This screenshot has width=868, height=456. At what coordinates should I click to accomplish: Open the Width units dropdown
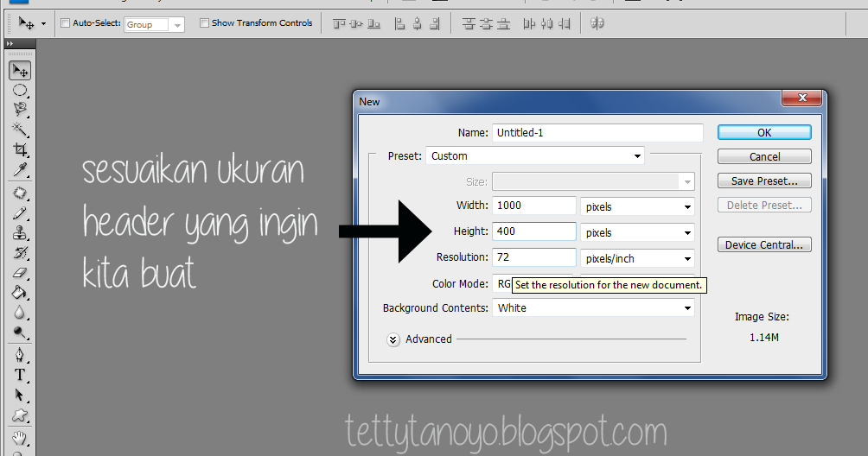point(637,206)
